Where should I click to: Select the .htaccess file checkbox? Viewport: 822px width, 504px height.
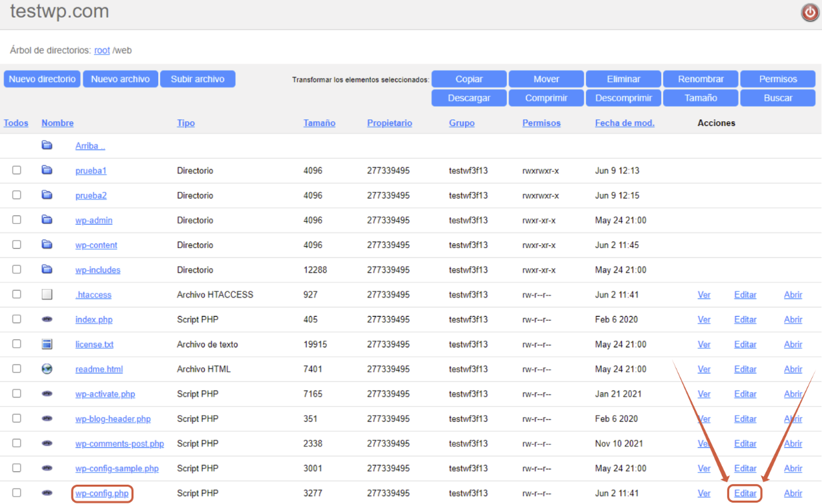pos(17,294)
